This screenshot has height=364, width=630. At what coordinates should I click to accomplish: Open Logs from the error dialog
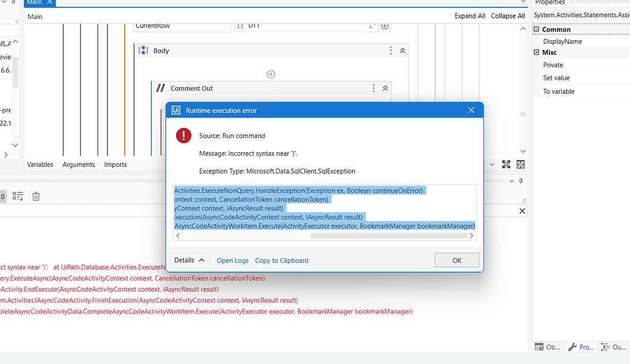tap(232, 260)
